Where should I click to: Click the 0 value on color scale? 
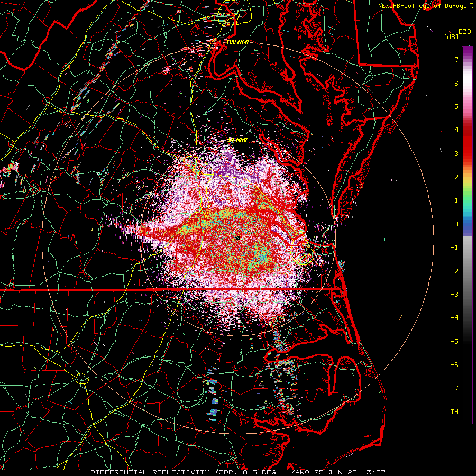point(456,224)
